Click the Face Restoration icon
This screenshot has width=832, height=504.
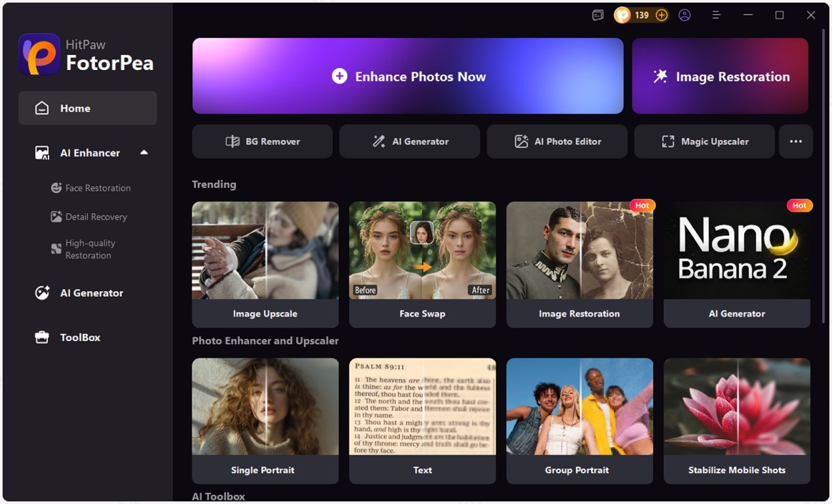(x=56, y=188)
